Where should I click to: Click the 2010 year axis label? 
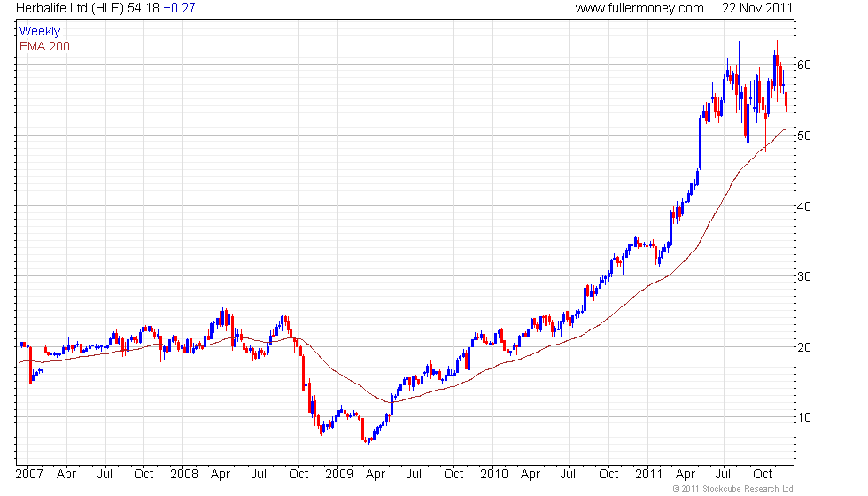click(494, 475)
